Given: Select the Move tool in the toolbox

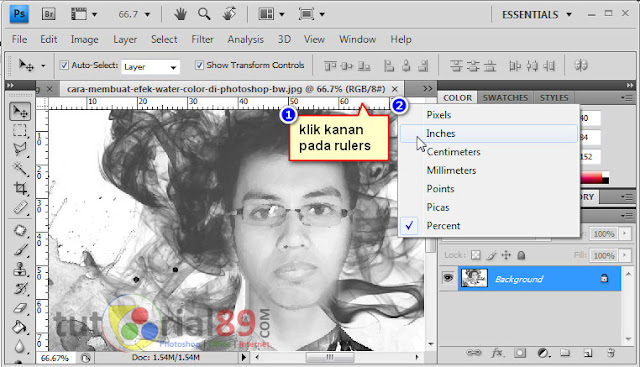Looking at the screenshot, I should 20,111.
